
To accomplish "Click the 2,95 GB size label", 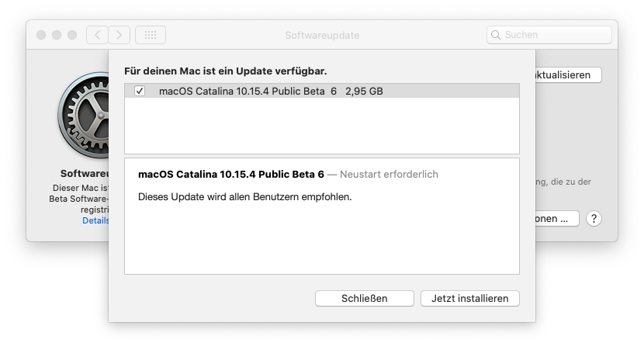I will (364, 91).
